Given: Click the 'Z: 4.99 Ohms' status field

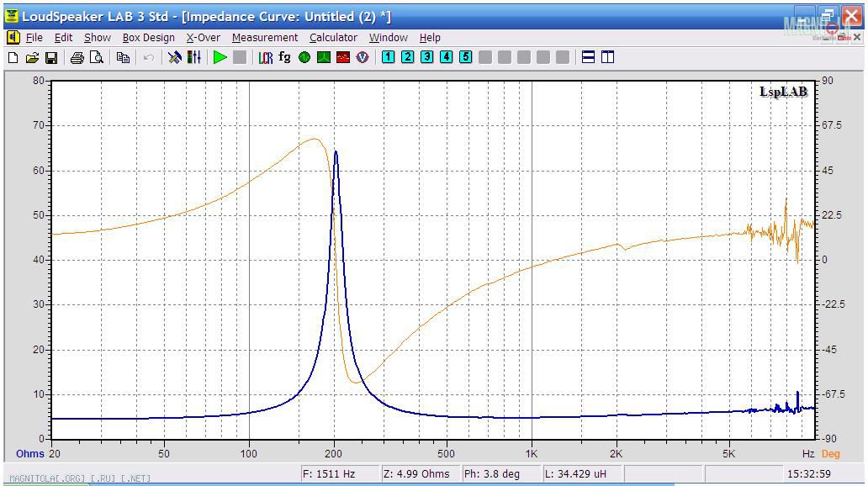Looking at the screenshot, I should [x=421, y=474].
